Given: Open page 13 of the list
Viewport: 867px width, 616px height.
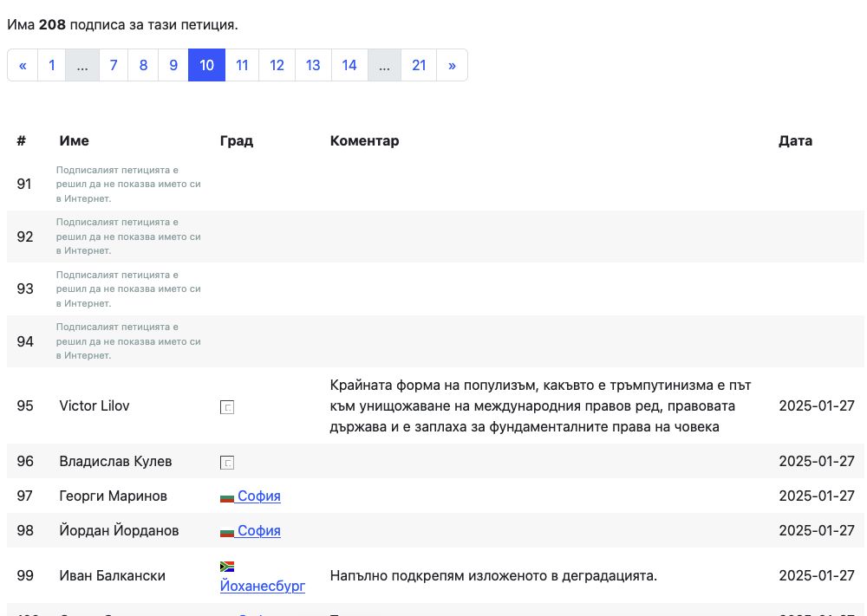Looking at the screenshot, I should pyautogui.click(x=313, y=65).
